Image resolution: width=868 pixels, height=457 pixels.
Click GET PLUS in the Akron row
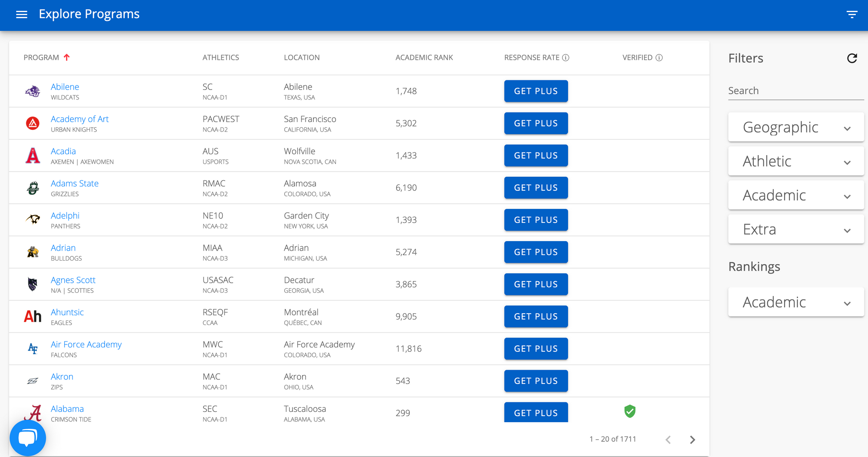click(x=536, y=381)
